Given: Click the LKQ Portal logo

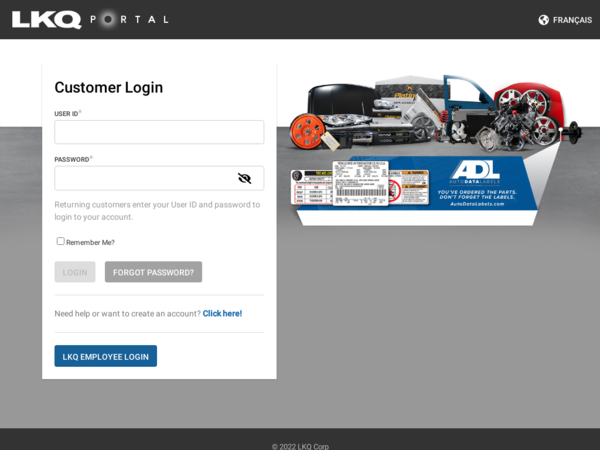Looking at the screenshot, I should pos(90,20).
